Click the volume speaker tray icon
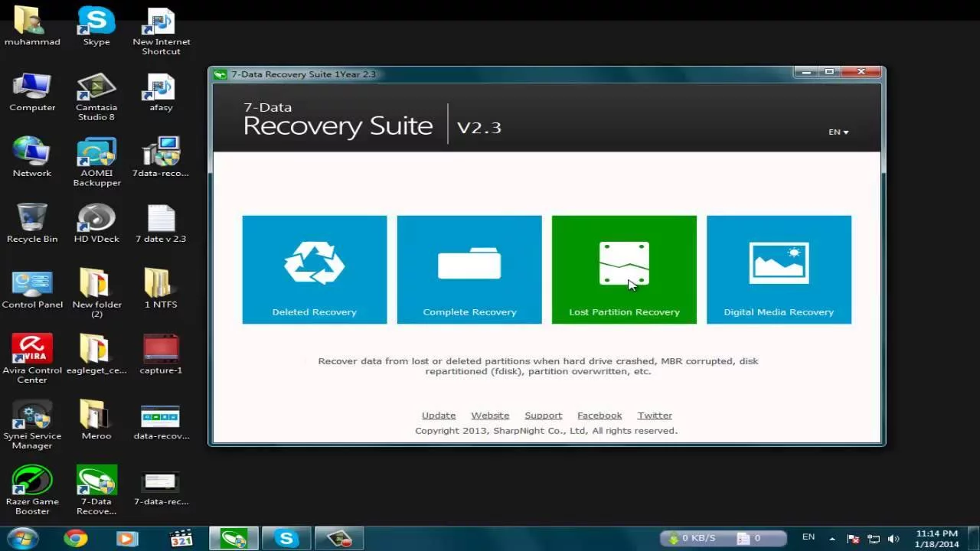980x551 pixels. click(x=893, y=538)
